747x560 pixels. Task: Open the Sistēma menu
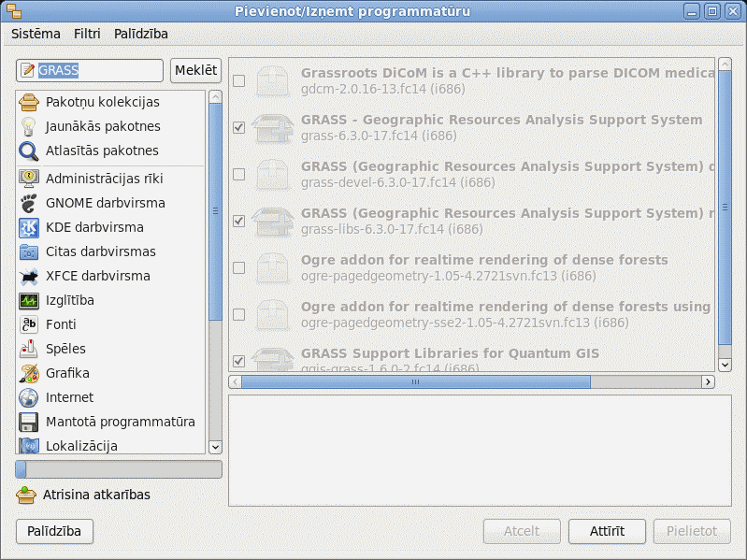coord(36,34)
